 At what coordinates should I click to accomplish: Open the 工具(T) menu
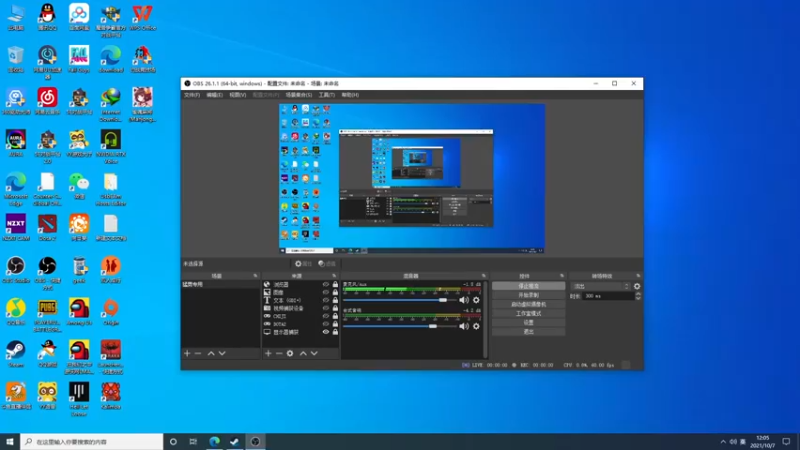pyautogui.click(x=327, y=95)
